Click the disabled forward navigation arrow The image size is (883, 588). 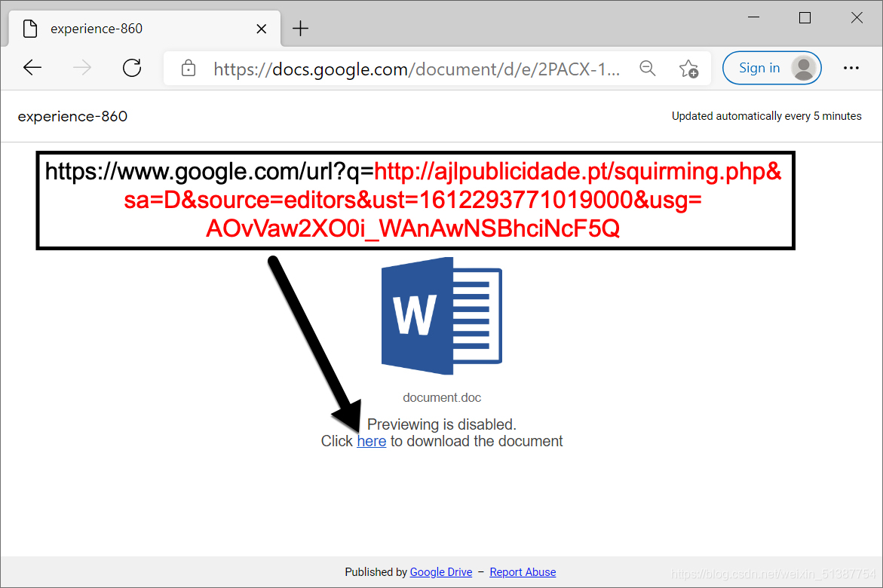coord(82,68)
